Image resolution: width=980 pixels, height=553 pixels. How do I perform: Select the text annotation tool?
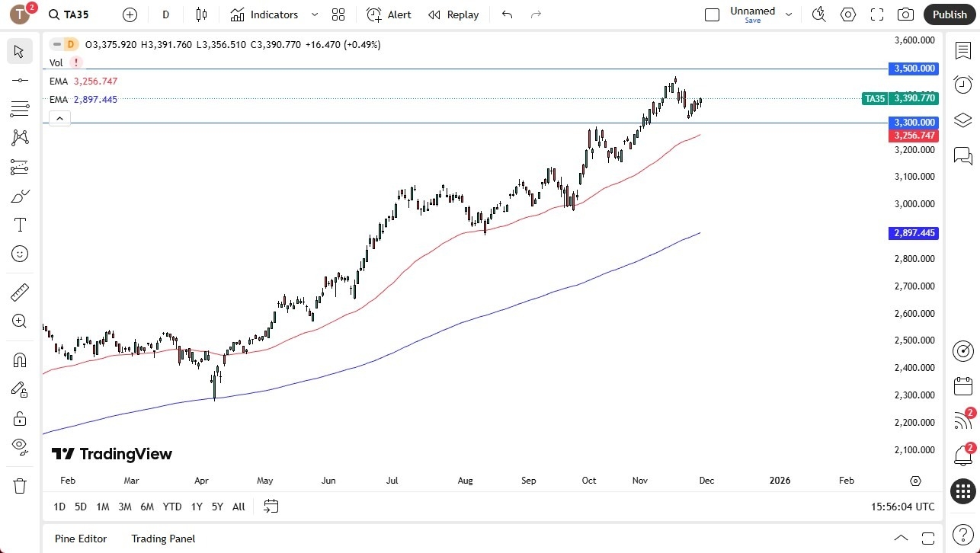click(x=19, y=224)
